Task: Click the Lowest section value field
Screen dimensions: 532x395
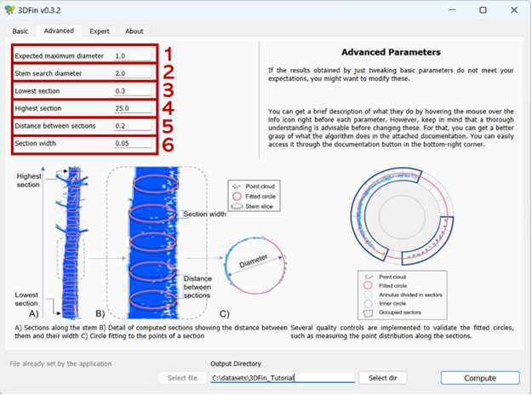Action: 133,90
